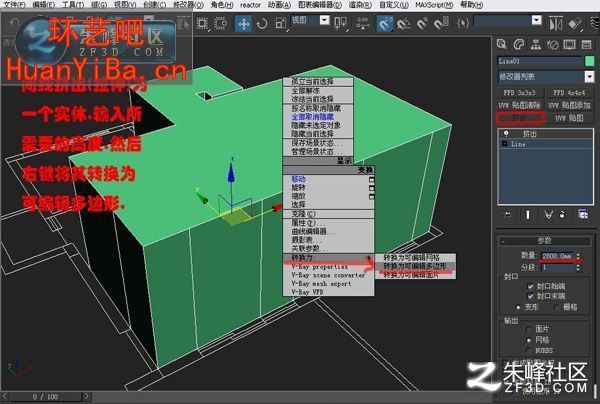Click the Use Pivot Point Center icon
The image size is (600, 404).
pyautogui.click(x=340, y=24)
